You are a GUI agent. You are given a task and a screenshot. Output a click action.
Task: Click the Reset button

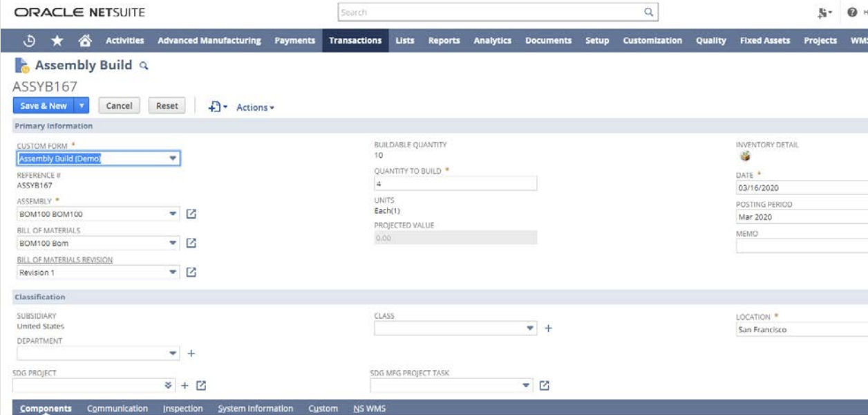coord(167,106)
